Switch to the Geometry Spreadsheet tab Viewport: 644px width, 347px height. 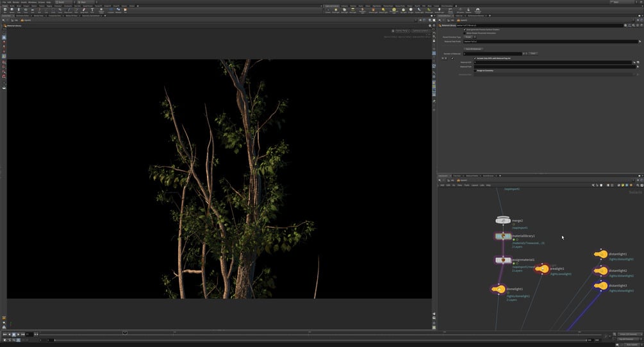pyautogui.click(x=91, y=15)
